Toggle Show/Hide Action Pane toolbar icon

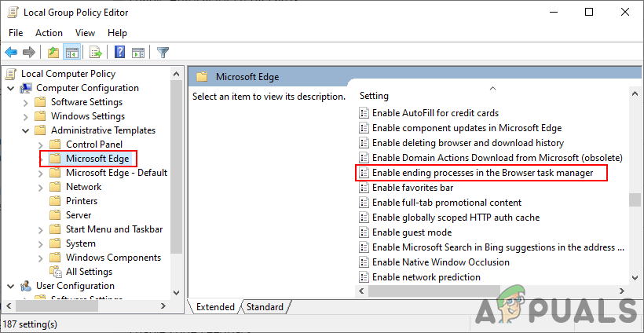tap(138, 53)
